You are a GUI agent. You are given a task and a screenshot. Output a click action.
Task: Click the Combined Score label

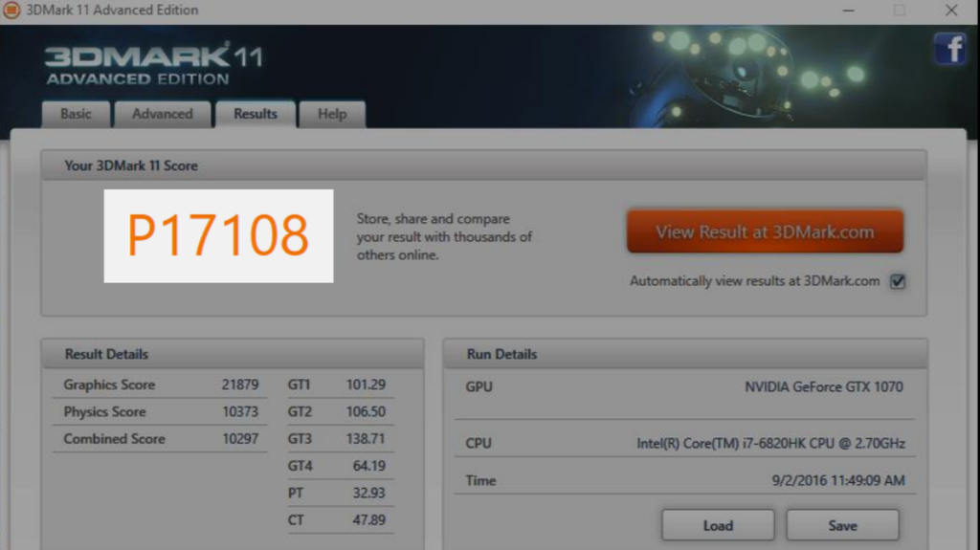pyautogui.click(x=115, y=439)
